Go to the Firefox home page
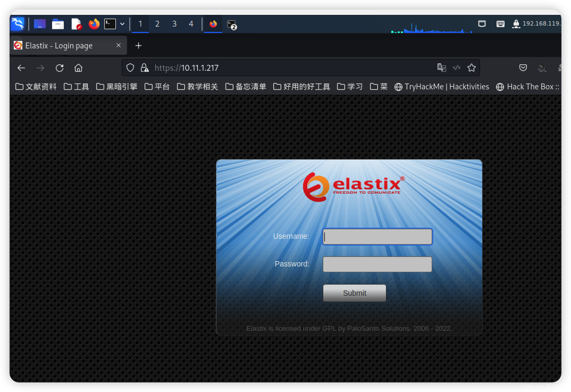Image resolution: width=571 pixels, height=392 pixels. 78,68
